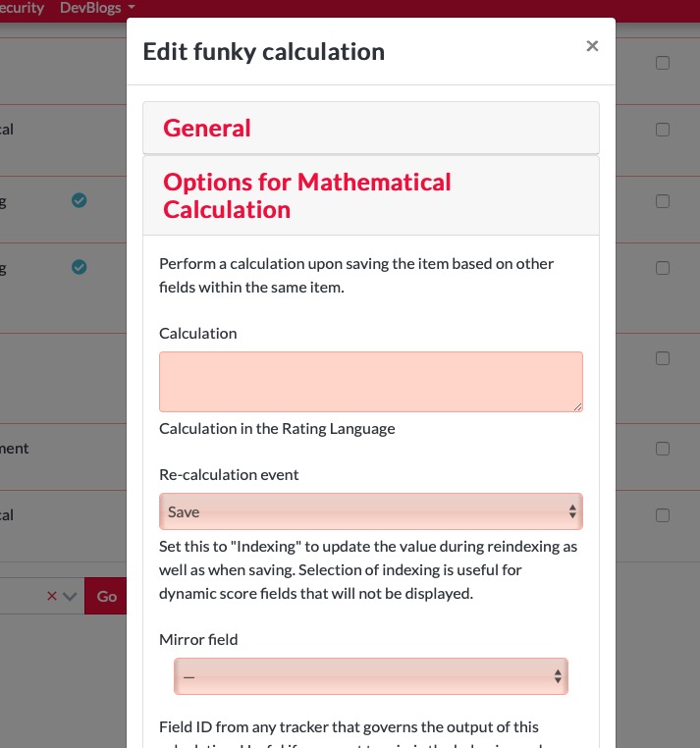The height and width of the screenshot is (748, 700).
Task: Open the DevBlogs menu caret
Action: tap(132, 7)
